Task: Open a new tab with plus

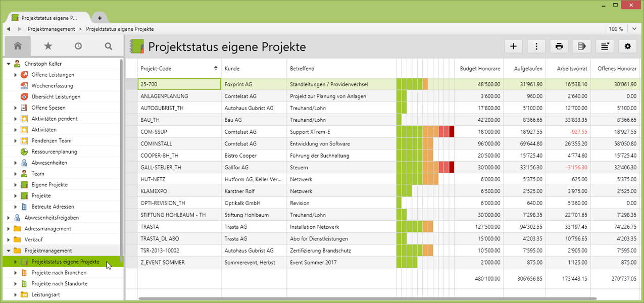Action: 100,18
